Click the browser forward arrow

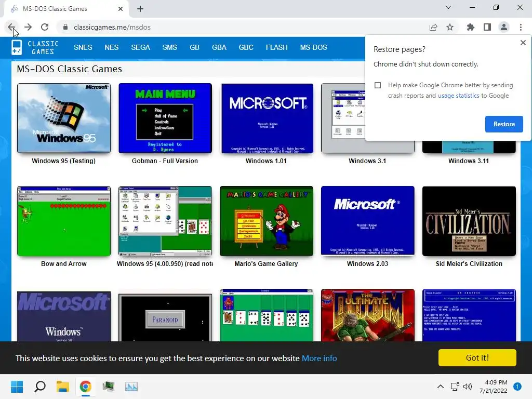[28, 27]
